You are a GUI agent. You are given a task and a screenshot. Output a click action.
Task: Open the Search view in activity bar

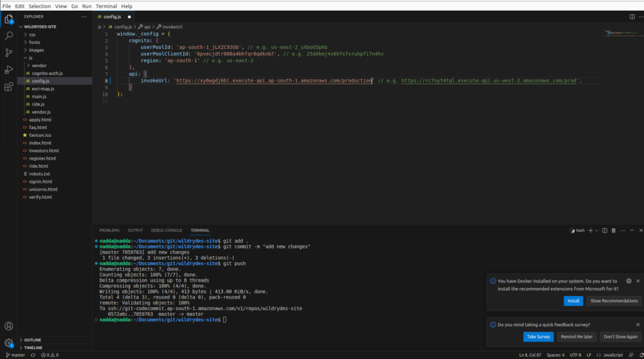(9, 36)
